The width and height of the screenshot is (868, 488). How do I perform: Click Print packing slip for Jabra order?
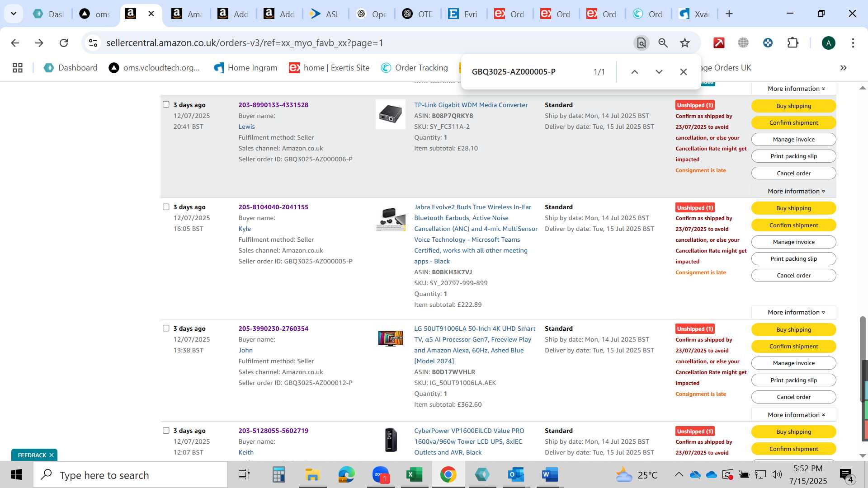coord(793,258)
